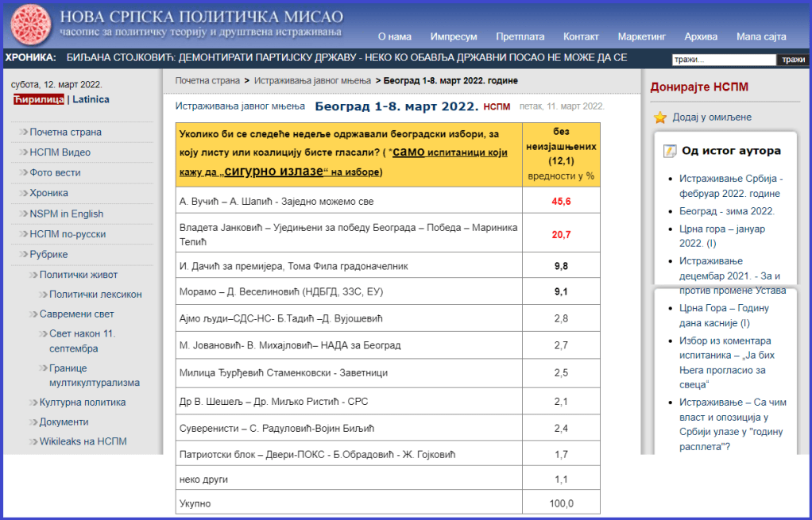Expand the Рубрике sidebar section
Screen dimensions: 812x520
click(x=48, y=255)
